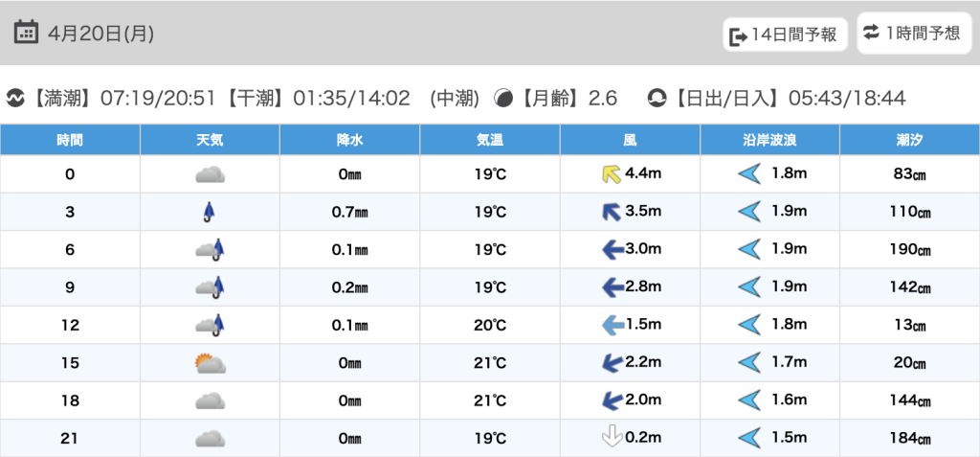Click the 4月20日(月) date label
This screenshot has height=457, width=980.
[99, 34]
